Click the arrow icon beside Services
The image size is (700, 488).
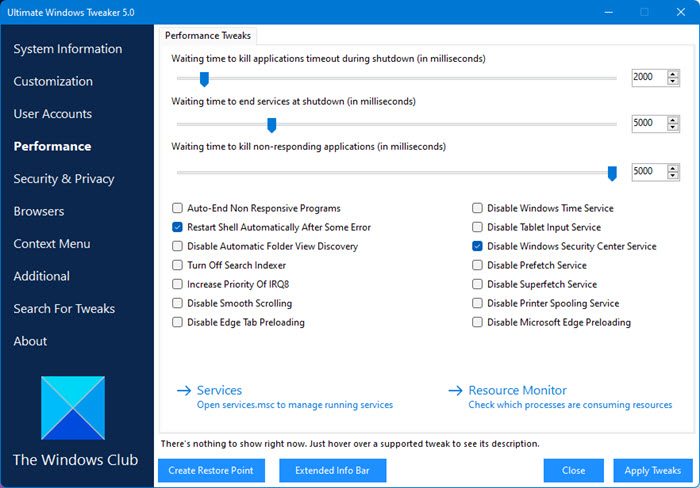(184, 391)
